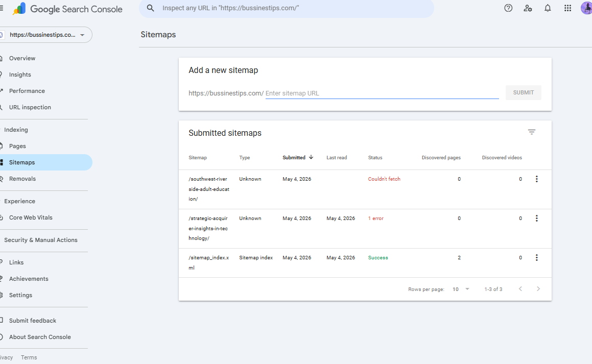Sort by the Discovered videos column header
This screenshot has width=592, height=364.
point(502,158)
